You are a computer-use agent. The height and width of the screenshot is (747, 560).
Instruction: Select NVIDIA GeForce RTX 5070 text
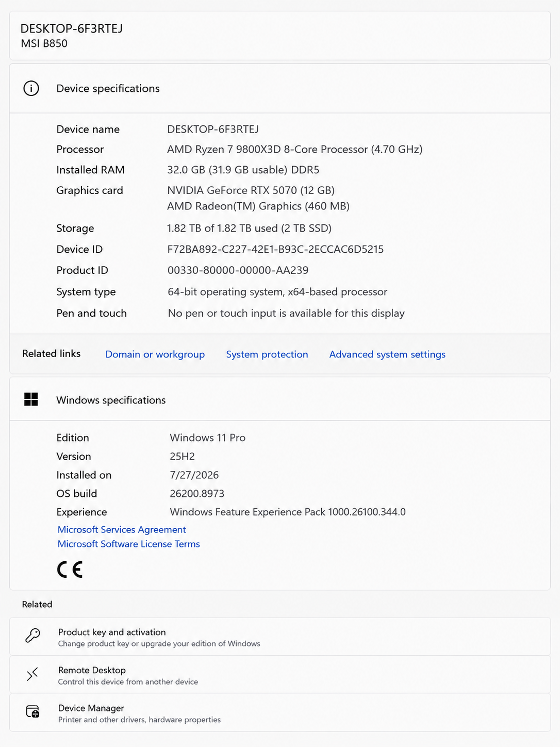251,190
